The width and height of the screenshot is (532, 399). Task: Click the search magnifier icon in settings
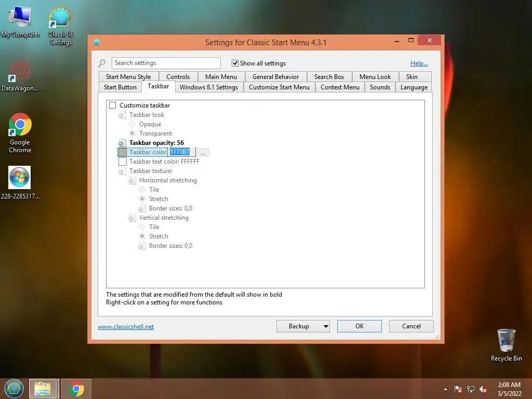click(102, 63)
